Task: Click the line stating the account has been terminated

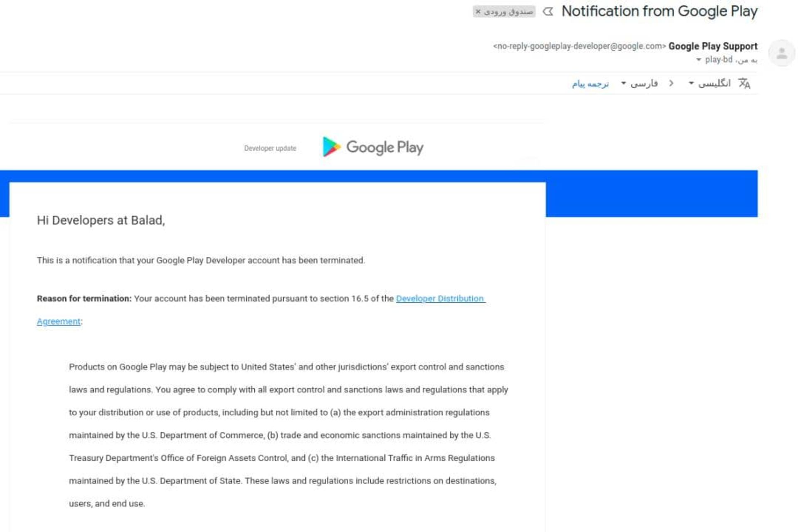Action: click(201, 261)
